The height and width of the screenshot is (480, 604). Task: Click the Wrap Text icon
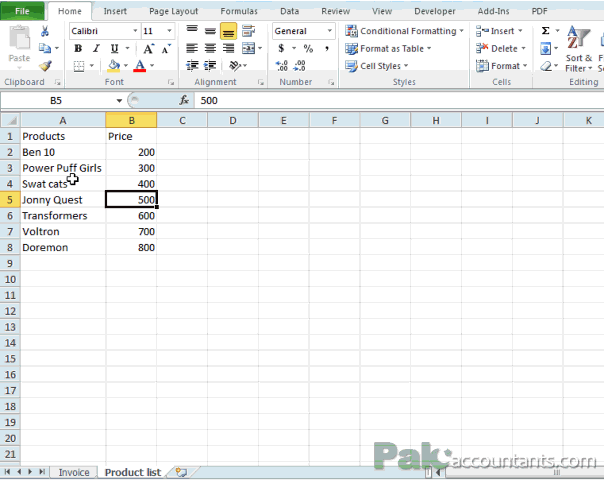point(249,31)
